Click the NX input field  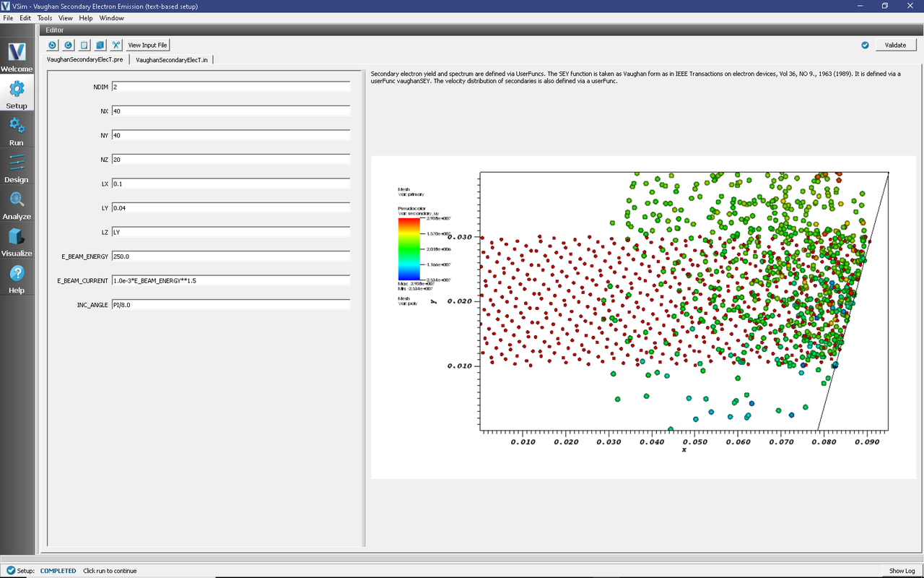coord(230,111)
